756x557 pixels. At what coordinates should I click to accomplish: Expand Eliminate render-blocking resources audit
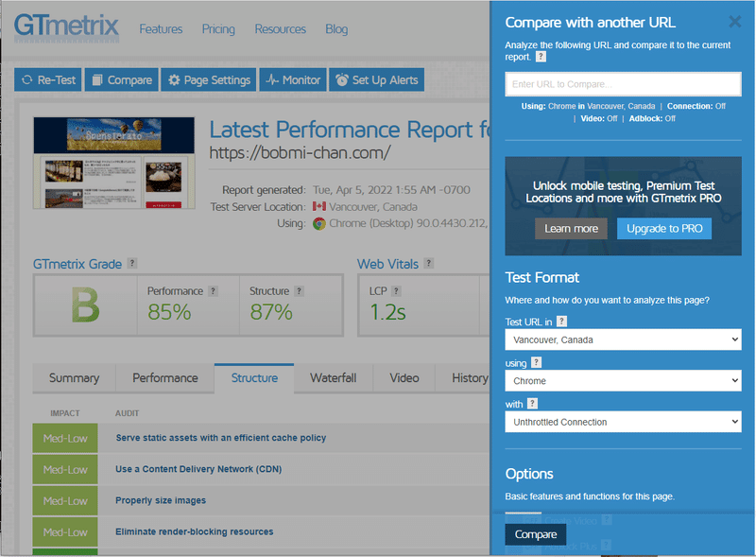(x=195, y=531)
